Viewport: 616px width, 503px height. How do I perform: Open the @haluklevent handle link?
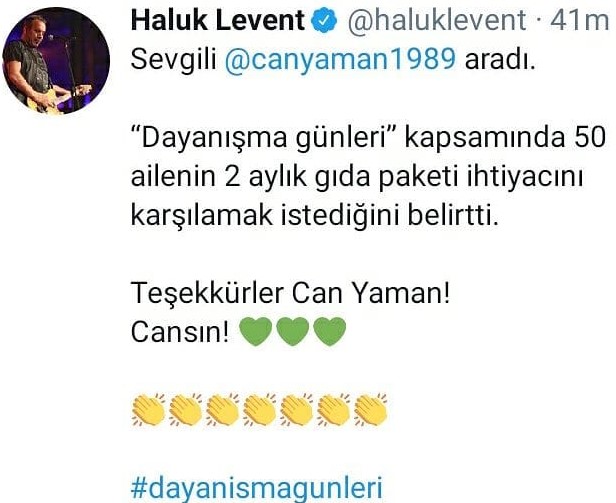tap(436, 20)
